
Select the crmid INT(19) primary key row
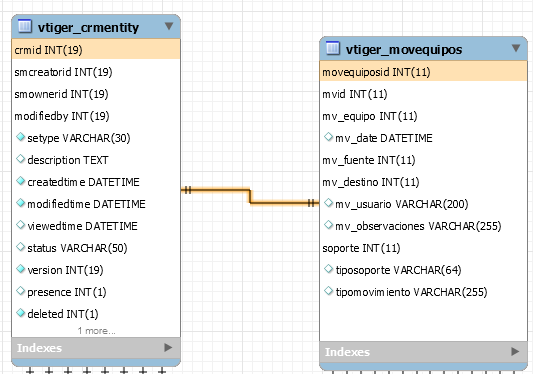coord(96,50)
